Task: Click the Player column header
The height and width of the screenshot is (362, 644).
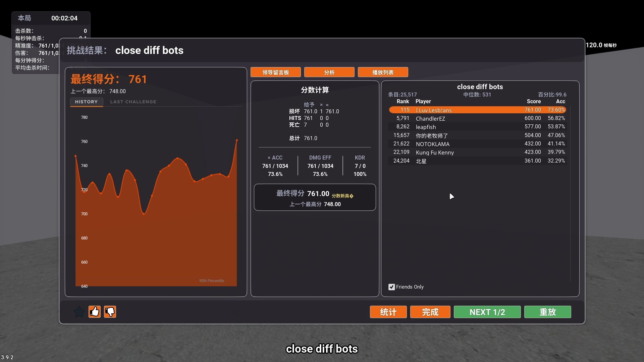Action: point(423,101)
